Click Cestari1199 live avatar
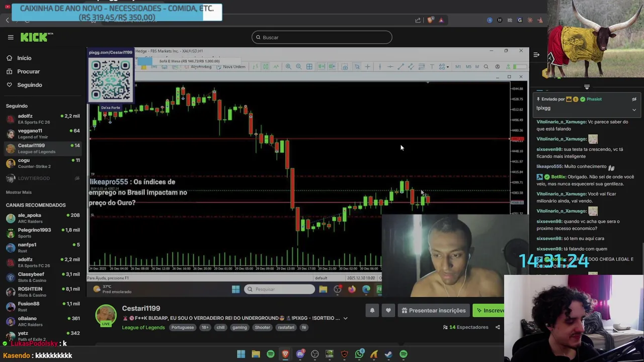 [106, 316]
